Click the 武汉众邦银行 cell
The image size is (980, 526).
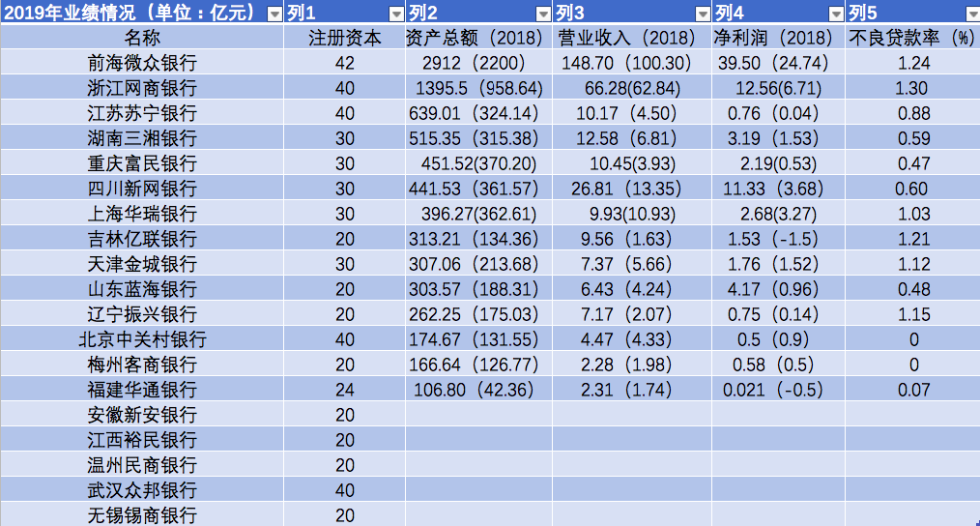142,489
